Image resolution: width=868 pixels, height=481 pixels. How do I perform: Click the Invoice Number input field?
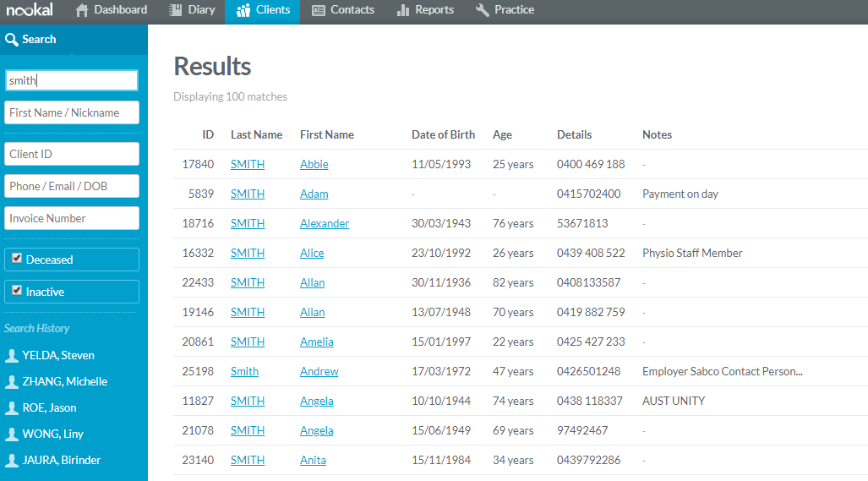(x=72, y=218)
